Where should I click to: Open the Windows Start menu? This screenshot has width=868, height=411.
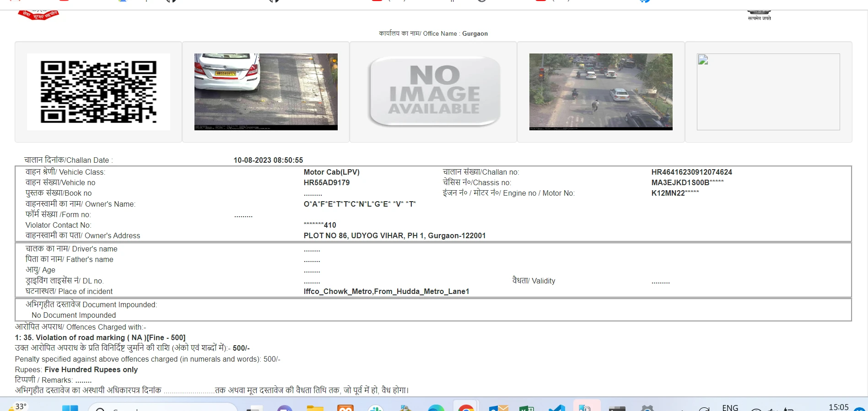pyautogui.click(x=70, y=408)
